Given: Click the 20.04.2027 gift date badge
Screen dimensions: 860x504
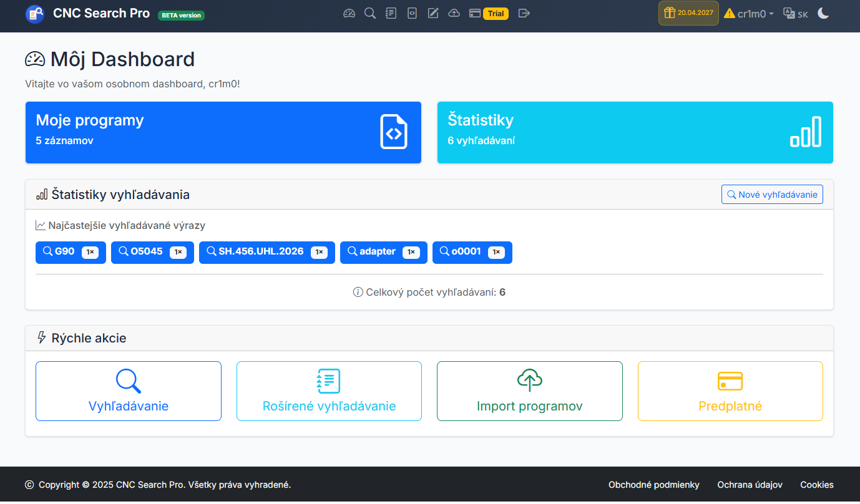Looking at the screenshot, I should (x=688, y=13).
